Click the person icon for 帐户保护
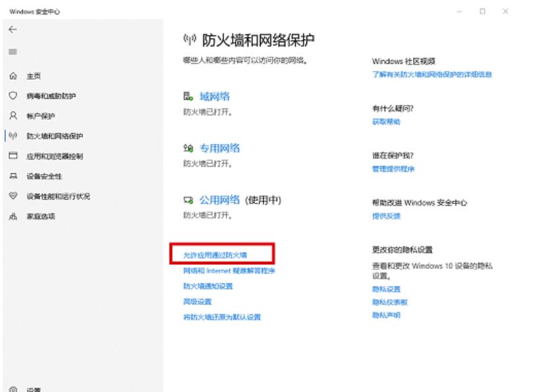 (13, 115)
